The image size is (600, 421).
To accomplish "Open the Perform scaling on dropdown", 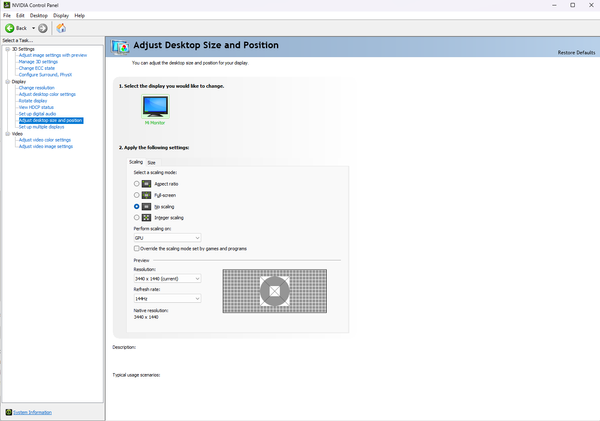I will [x=167, y=237].
